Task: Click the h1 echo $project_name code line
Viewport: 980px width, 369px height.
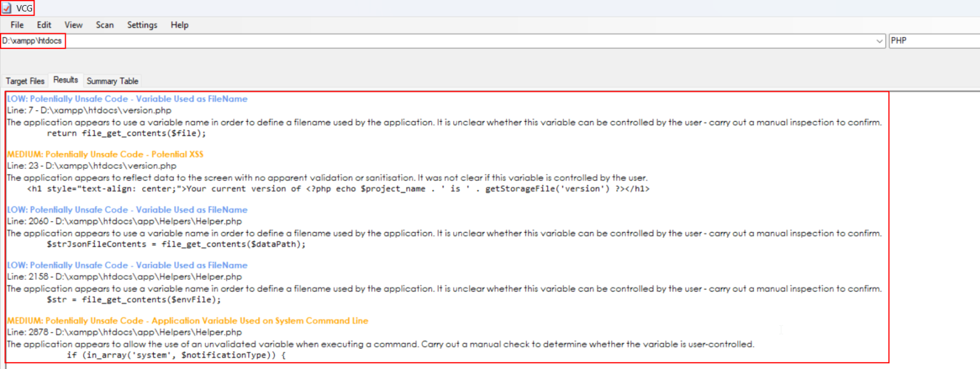Action: click(x=339, y=189)
